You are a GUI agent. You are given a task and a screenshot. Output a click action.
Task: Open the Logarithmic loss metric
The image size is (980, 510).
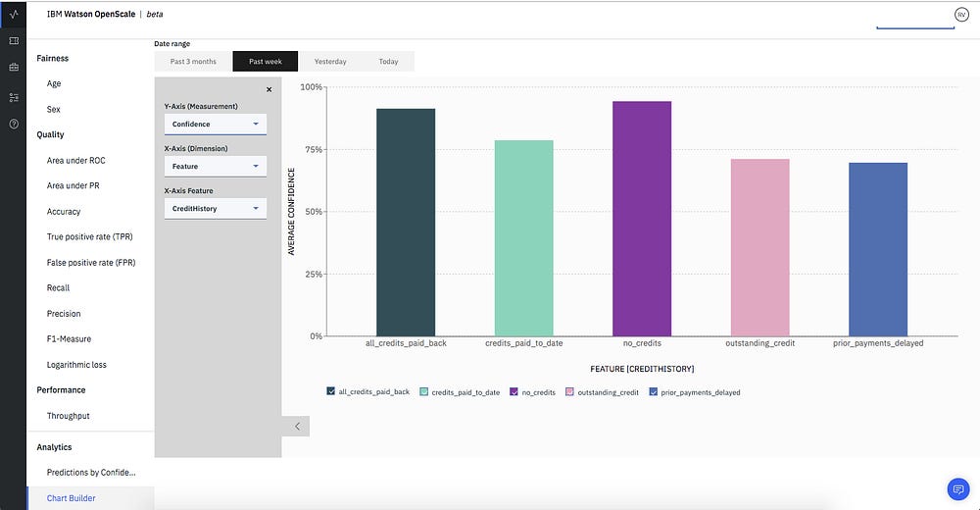pyautogui.click(x=76, y=364)
